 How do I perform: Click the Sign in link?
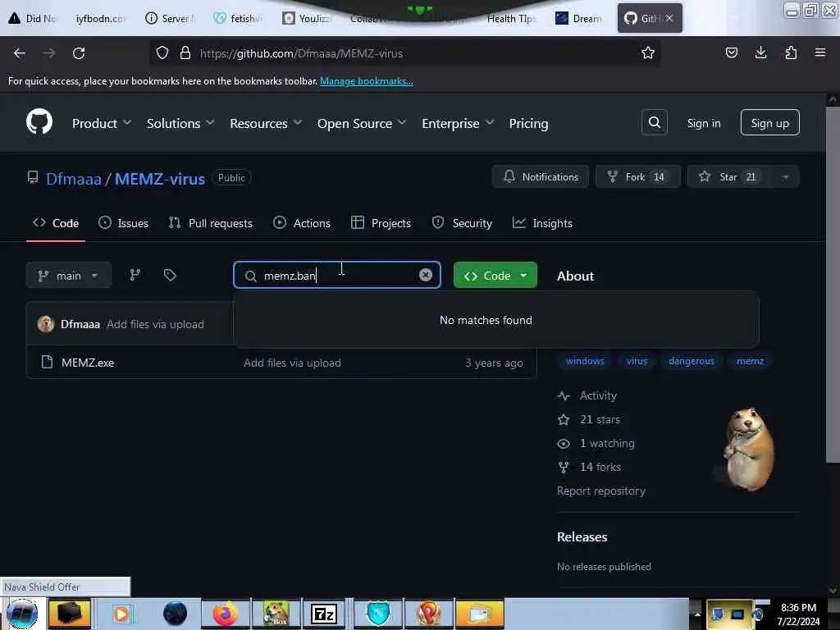click(703, 123)
